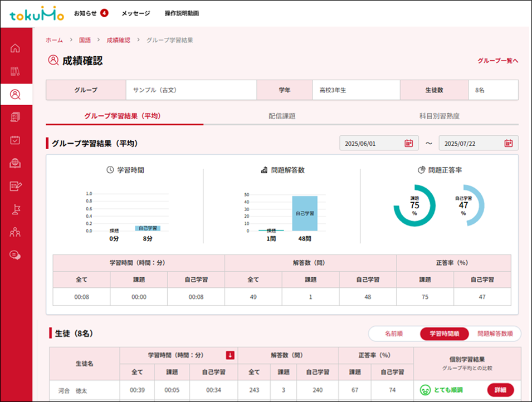Click the 課題 75% donut chart

pos(414,206)
